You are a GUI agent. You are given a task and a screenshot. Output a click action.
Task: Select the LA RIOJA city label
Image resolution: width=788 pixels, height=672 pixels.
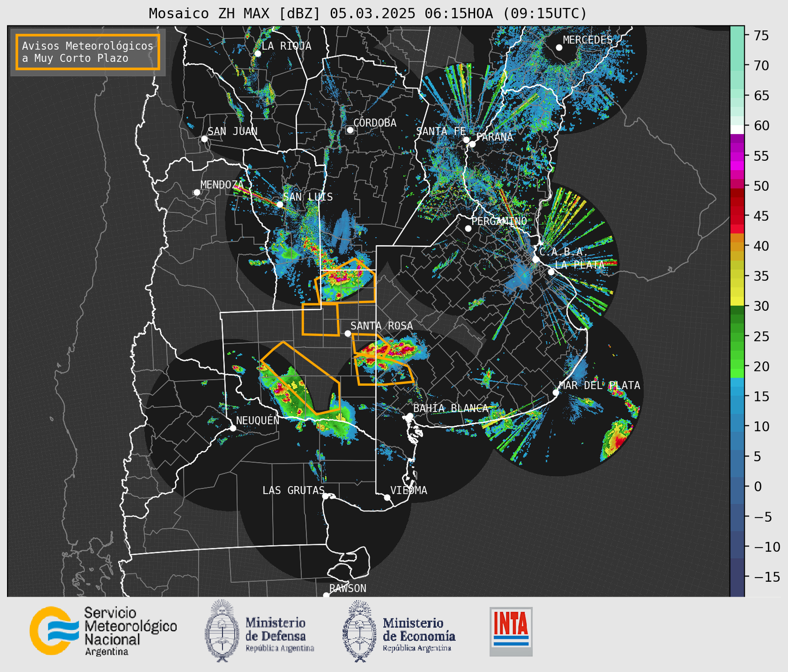pyautogui.click(x=286, y=46)
